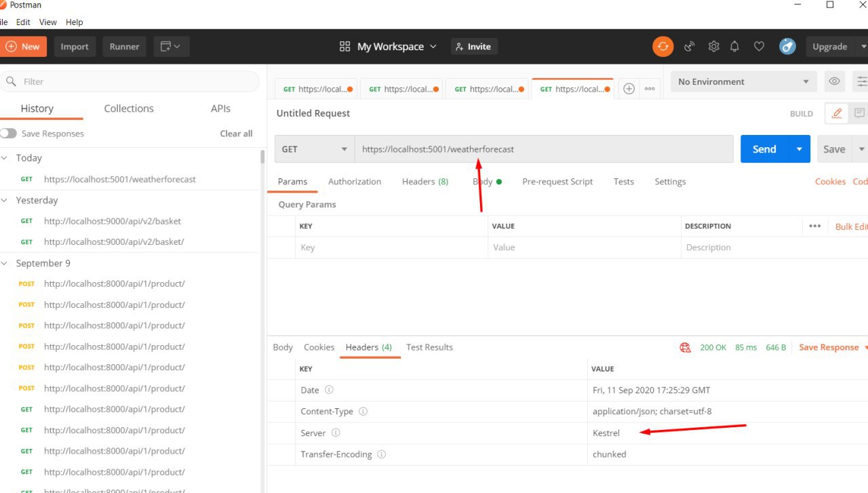
Task: Click the Save request button
Action: coord(834,149)
